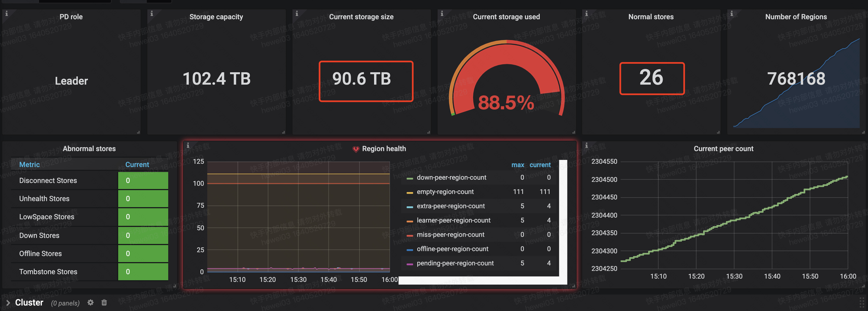Click info icon on Current storage size panel
Image resolution: width=868 pixels, height=311 pixels.
[297, 14]
